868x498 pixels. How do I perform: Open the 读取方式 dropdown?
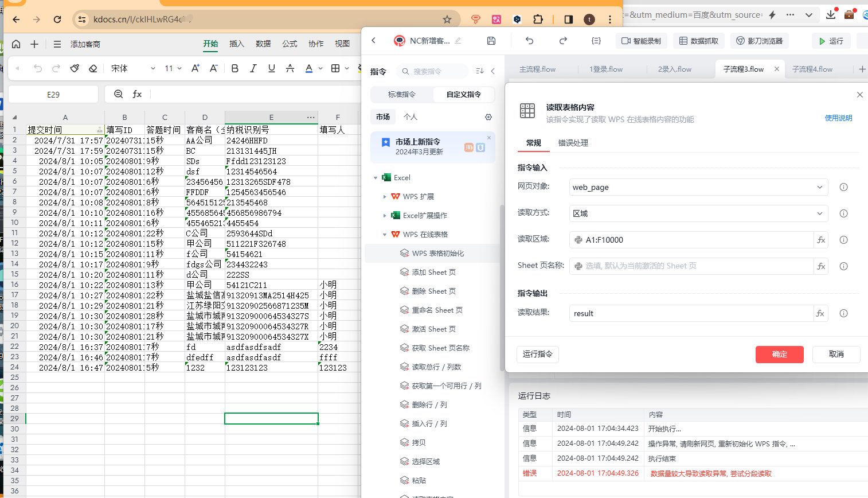[698, 213]
